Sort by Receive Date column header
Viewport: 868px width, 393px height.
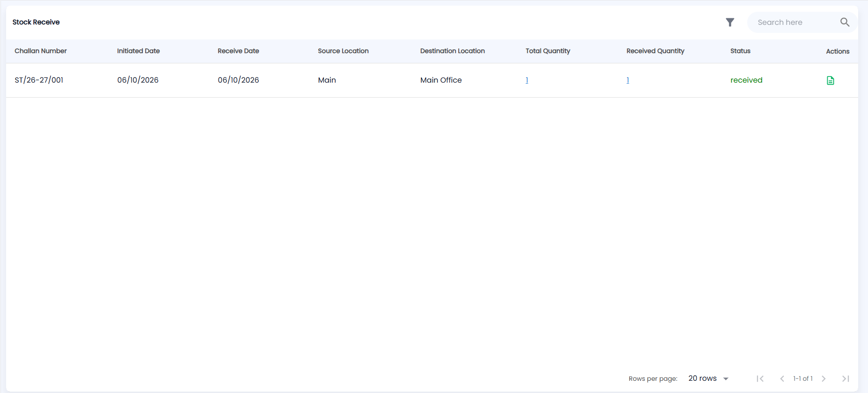238,51
